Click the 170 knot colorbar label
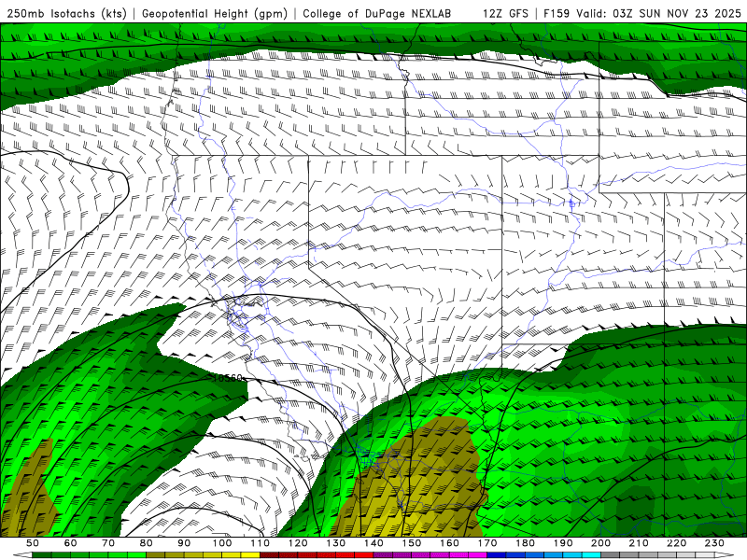747x560 pixels. coord(487,543)
